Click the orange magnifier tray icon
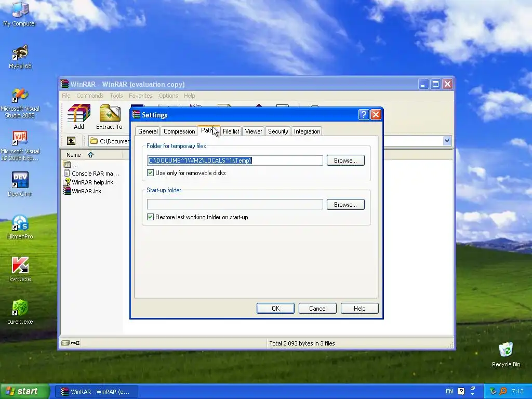532x399 pixels. [x=503, y=391]
